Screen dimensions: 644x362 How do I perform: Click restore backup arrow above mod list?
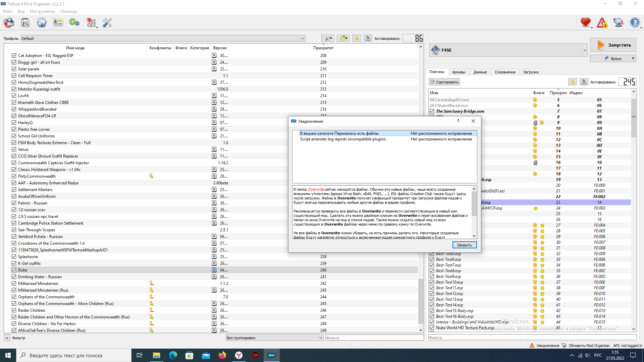pyautogui.click(x=357, y=38)
